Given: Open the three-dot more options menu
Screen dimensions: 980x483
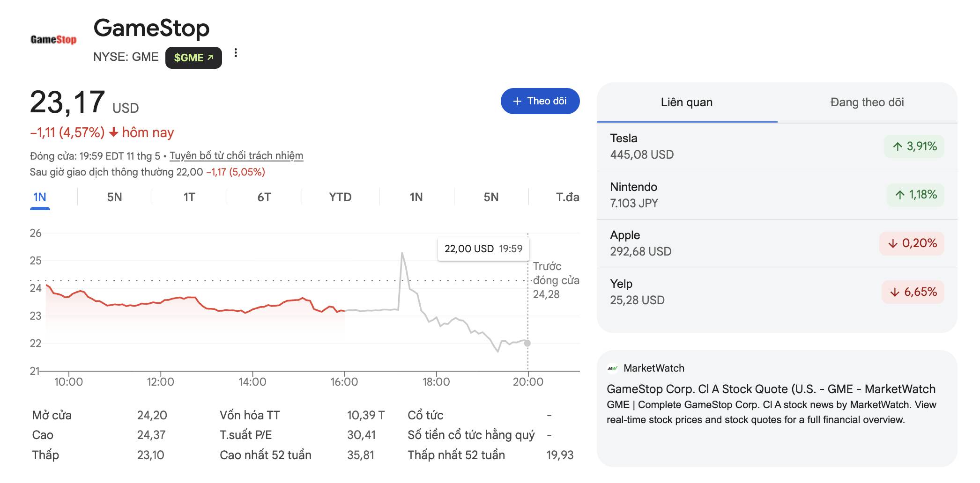Looking at the screenshot, I should 236,53.
